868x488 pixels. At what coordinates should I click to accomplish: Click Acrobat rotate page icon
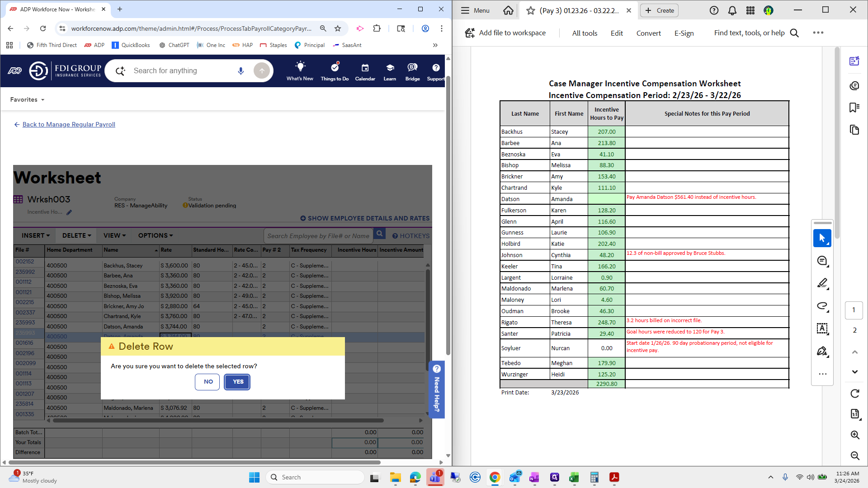(854, 394)
